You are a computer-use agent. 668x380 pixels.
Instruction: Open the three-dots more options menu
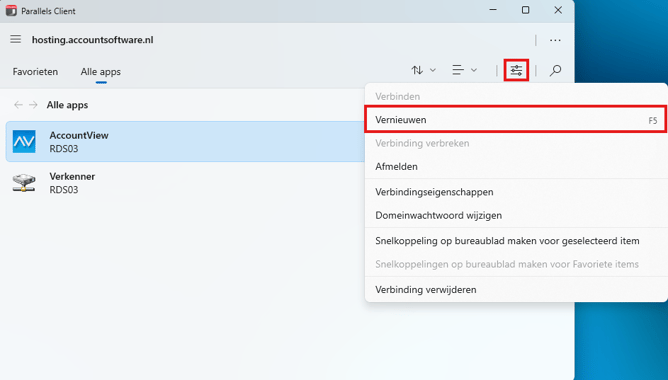click(x=555, y=40)
